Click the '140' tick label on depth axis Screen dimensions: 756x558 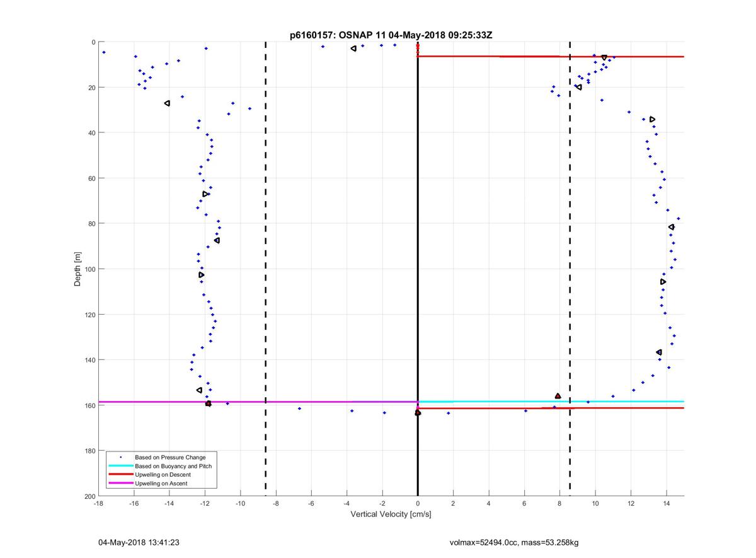click(89, 360)
